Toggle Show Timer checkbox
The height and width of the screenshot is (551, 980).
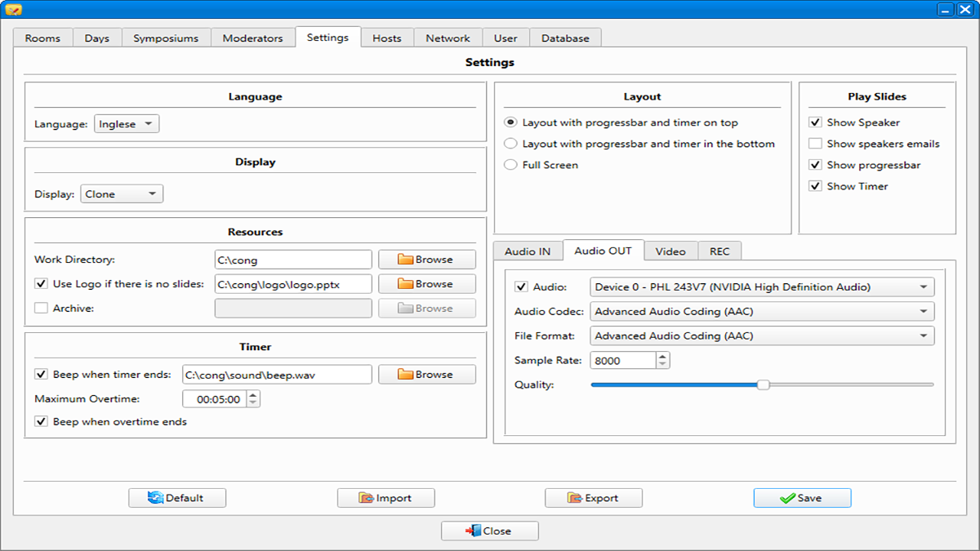click(x=815, y=186)
